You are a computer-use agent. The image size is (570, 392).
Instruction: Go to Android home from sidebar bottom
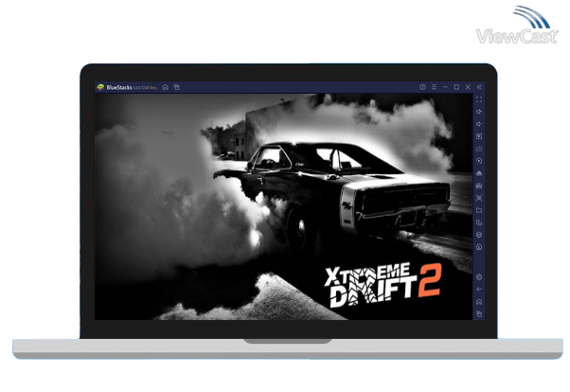tap(479, 302)
